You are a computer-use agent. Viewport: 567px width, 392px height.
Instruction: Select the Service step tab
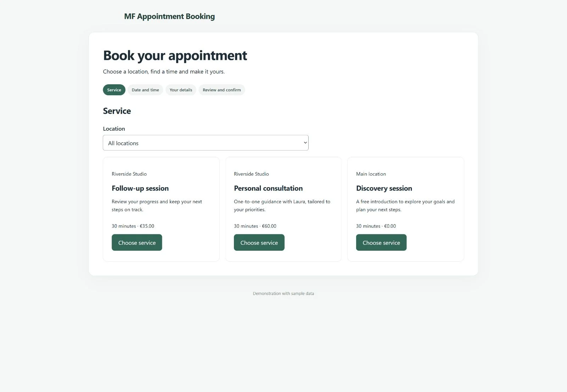pyautogui.click(x=114, y=90)
